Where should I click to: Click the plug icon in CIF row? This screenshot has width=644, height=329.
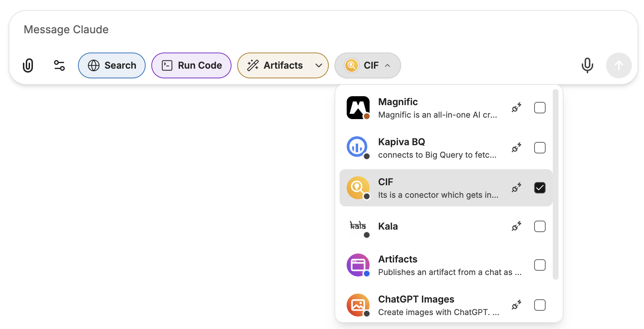[516, 188]
